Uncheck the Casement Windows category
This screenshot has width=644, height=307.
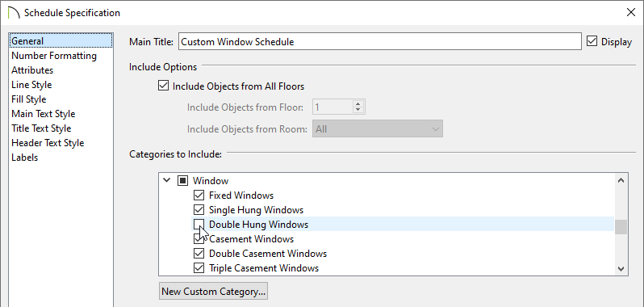(x=199, y=239)
